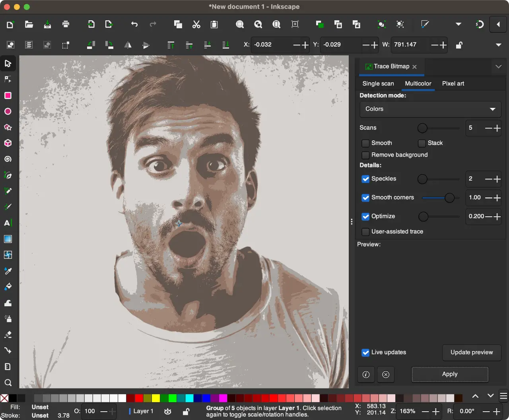
Task: Click the Print document icon
Action: [x=66, y=25]
